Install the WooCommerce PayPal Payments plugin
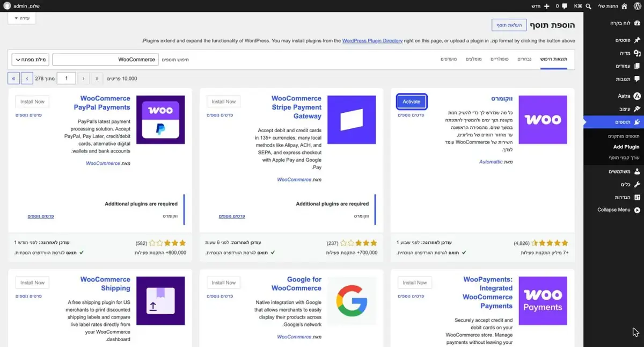Screen dimensions: 644x347 tap(32, 102)
